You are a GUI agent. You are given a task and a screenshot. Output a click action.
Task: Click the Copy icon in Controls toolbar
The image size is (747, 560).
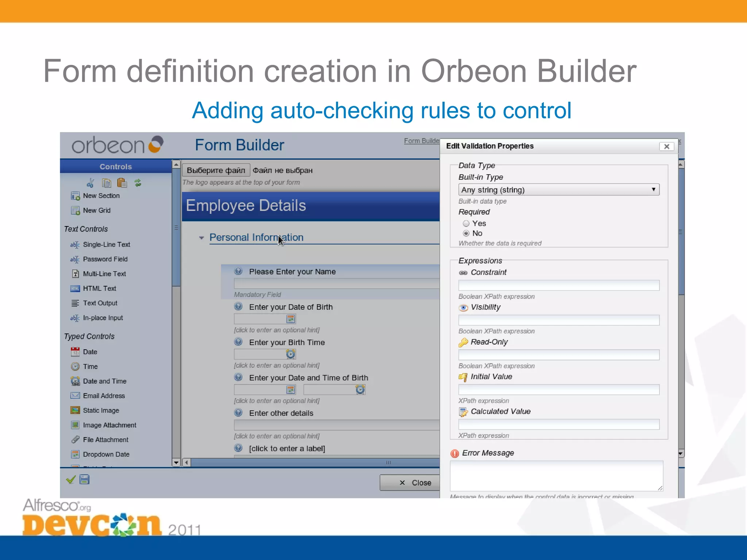[107, 183]
